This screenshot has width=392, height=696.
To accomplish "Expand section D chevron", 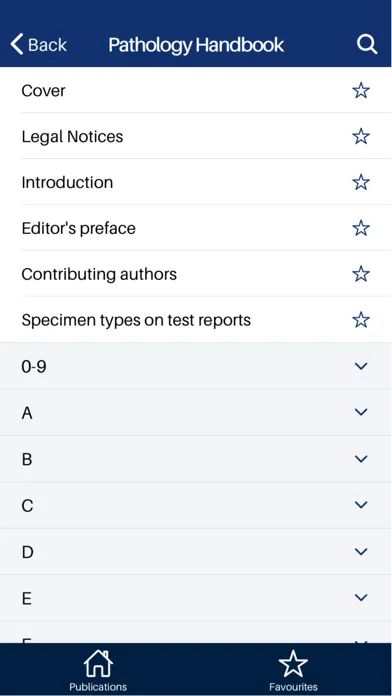I will (361, 551).
